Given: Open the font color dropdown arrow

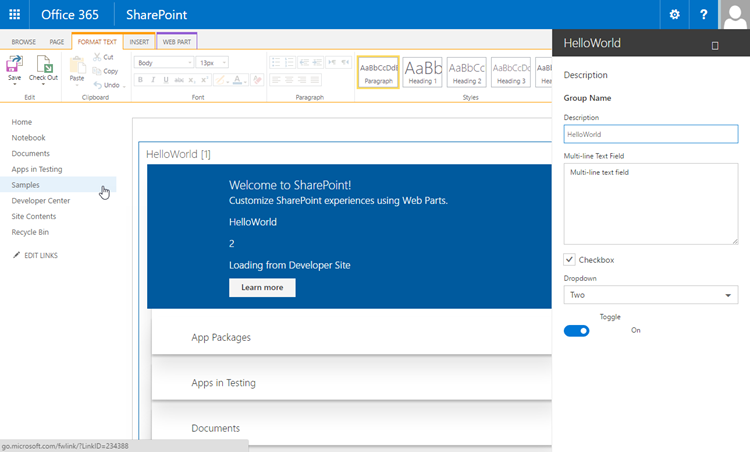Looking at the screenshot, I should click(x=246, y=82).
